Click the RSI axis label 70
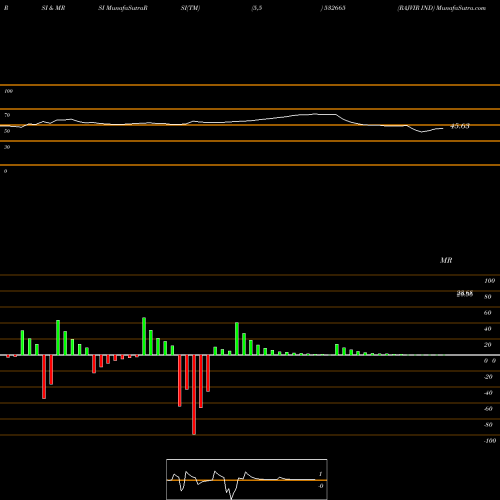The image size is (500, 500). coord(7,115)
